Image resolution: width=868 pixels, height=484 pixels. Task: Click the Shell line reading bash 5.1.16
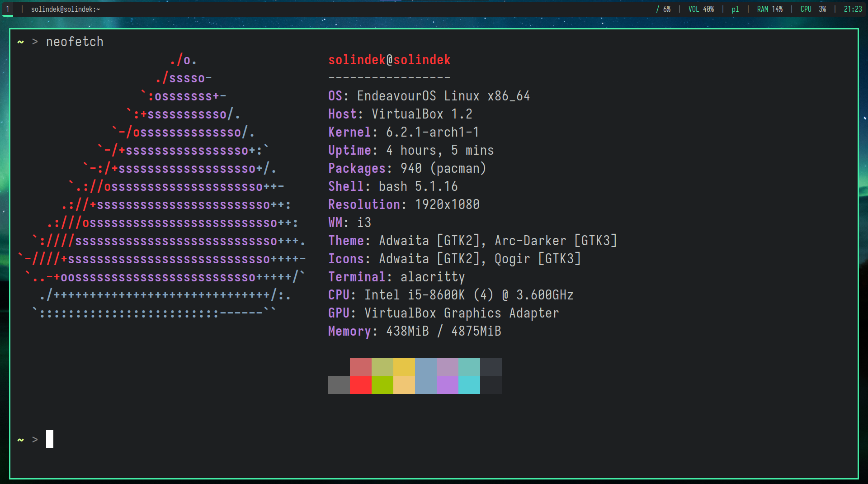point(393,186)
